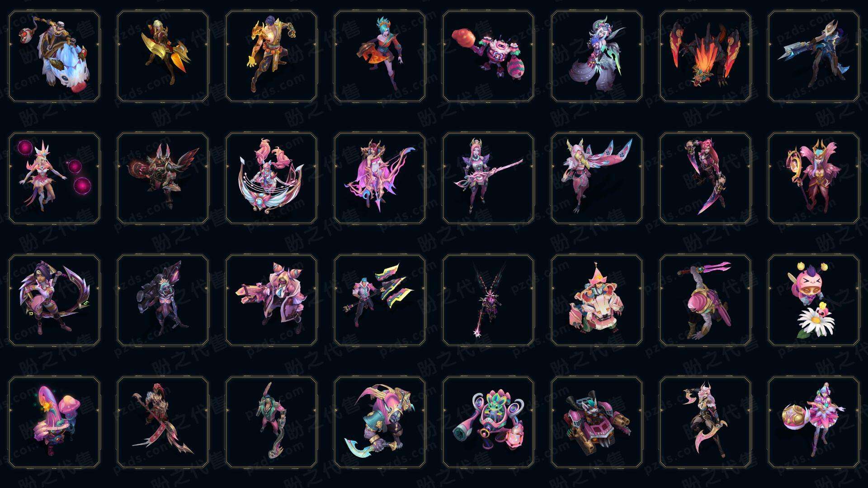This screenshot has height=488, width=868.
Task: Choose the winged character with golden round staff
Action: pos(814,178)
